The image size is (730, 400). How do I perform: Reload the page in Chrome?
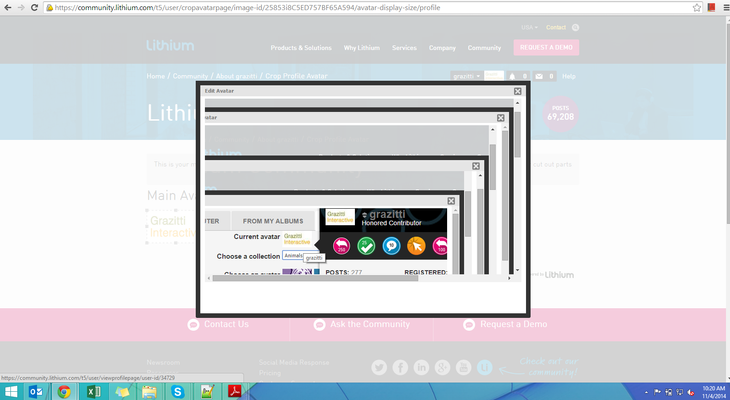pyautogui.click(x=34, y=7)
